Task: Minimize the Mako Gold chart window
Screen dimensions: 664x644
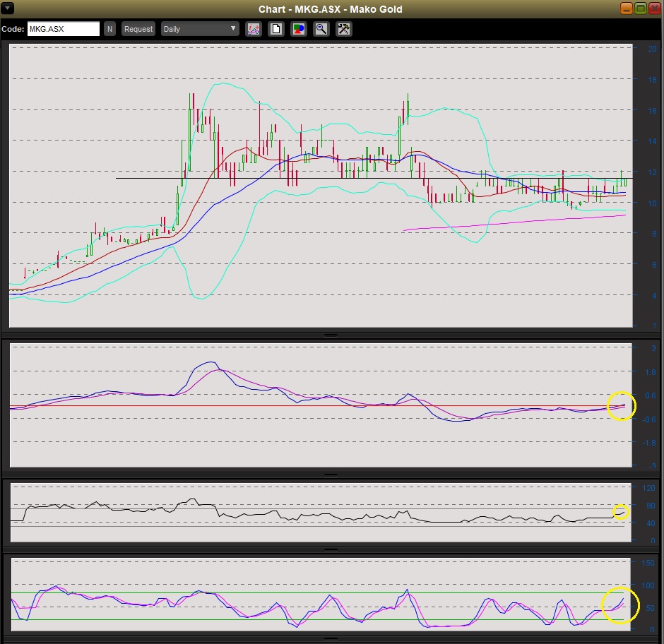Action: pos(627,8)
